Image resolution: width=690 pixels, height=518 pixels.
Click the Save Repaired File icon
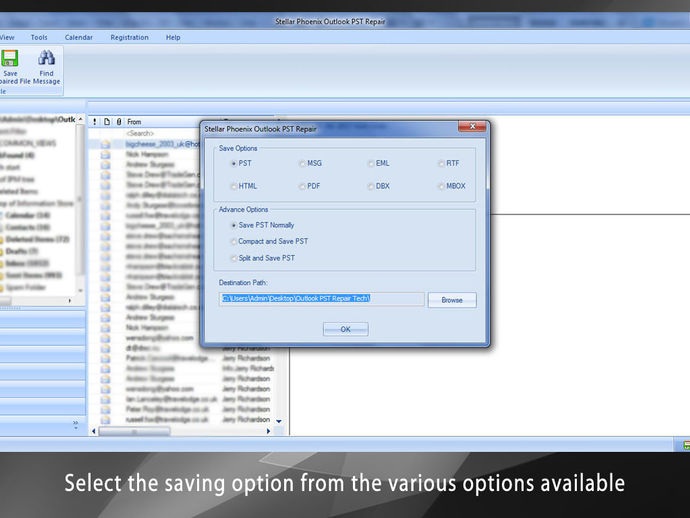click(10, 58)
